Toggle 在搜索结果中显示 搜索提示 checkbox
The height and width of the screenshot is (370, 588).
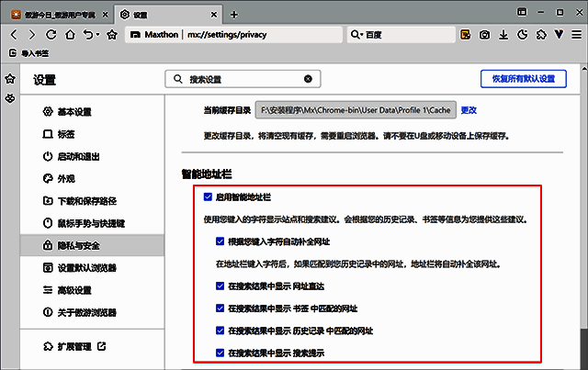coord(220,353)
